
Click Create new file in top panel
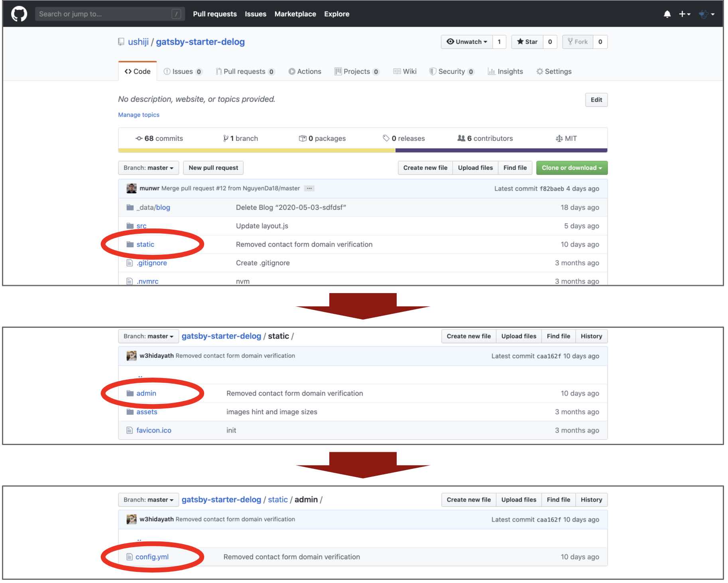click(425, 168)
